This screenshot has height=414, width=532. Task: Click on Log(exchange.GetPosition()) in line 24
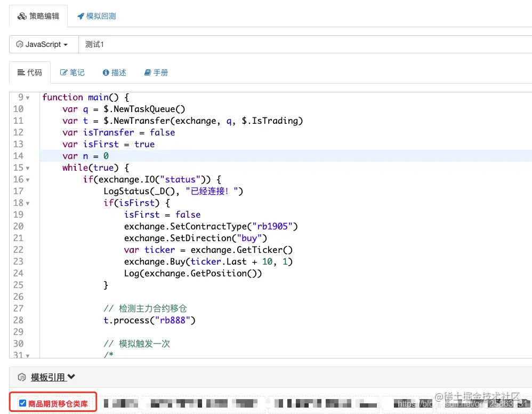pyautogui.click(x=193, y=273)
